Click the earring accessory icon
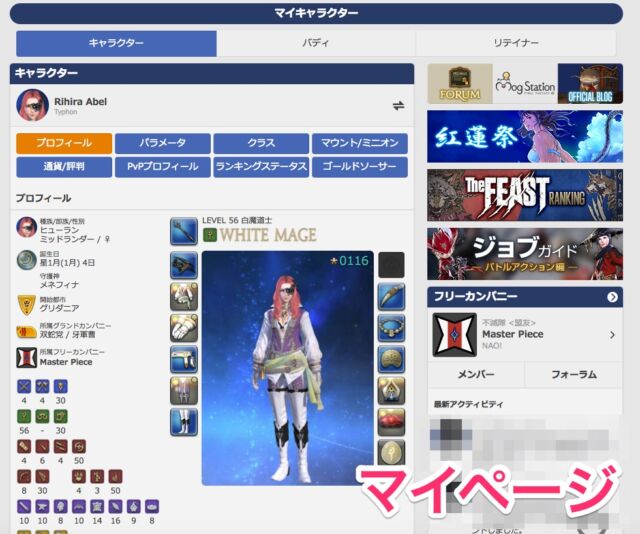The image size is (640, 534). pos(391,297)
